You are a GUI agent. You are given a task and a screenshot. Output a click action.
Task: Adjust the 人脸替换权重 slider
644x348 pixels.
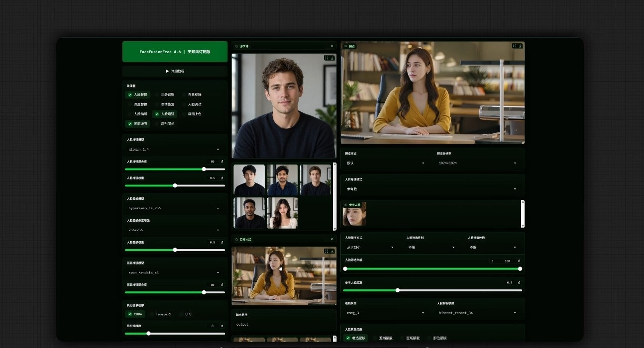[175, 250]
